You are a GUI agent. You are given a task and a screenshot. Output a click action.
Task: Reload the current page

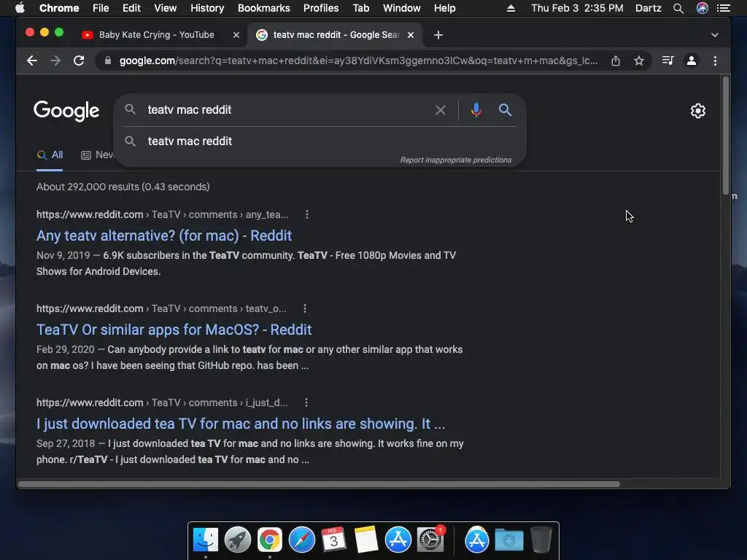[x=79, y=61]
